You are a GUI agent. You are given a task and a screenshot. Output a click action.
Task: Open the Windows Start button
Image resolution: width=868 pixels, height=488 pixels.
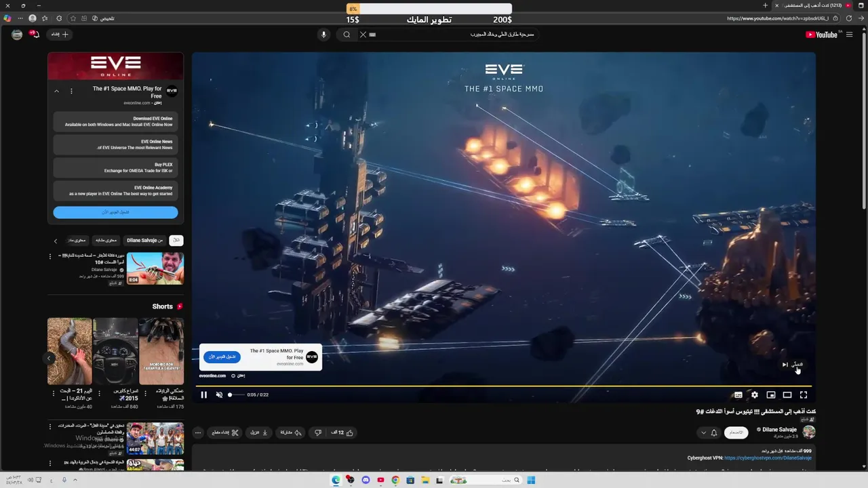click(x=531, y=480)
